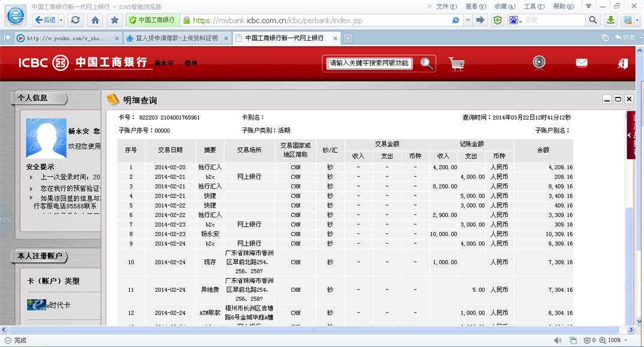Open the 后退 back button dropdown arrow

pos(62,20)
